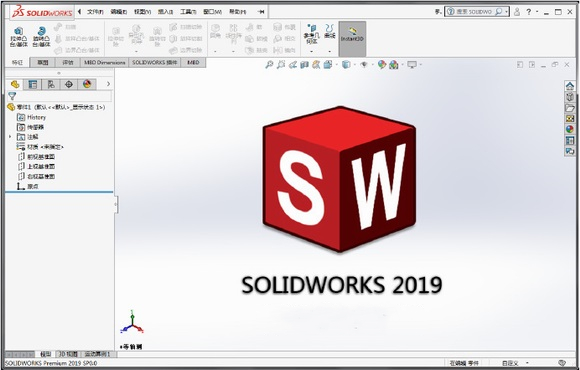Switch to the MBD tab

193,63
